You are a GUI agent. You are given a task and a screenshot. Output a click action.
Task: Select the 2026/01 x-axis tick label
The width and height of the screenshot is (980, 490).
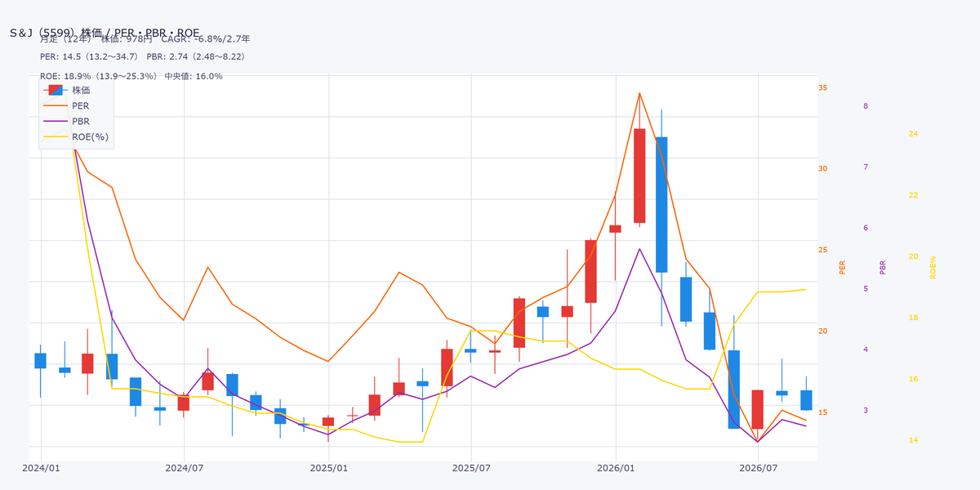pos(616,468)
